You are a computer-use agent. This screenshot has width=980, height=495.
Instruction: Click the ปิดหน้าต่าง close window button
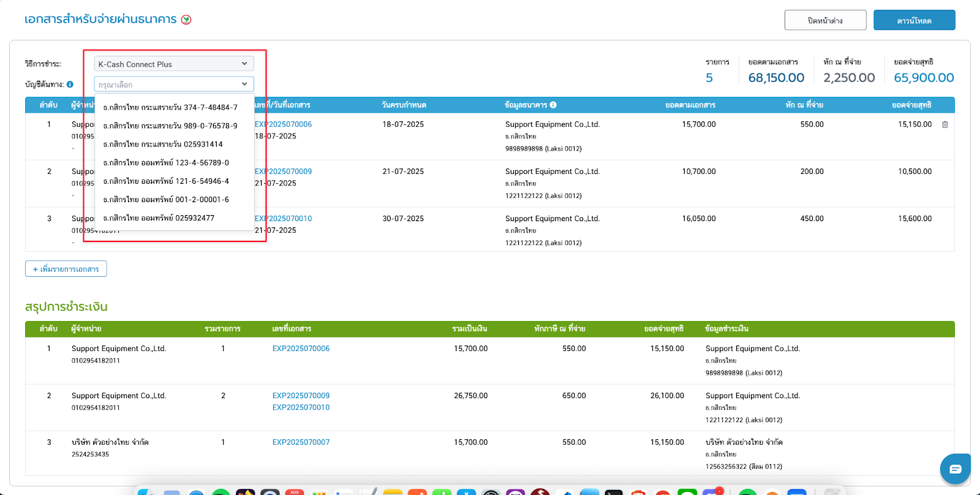(825, 20)
